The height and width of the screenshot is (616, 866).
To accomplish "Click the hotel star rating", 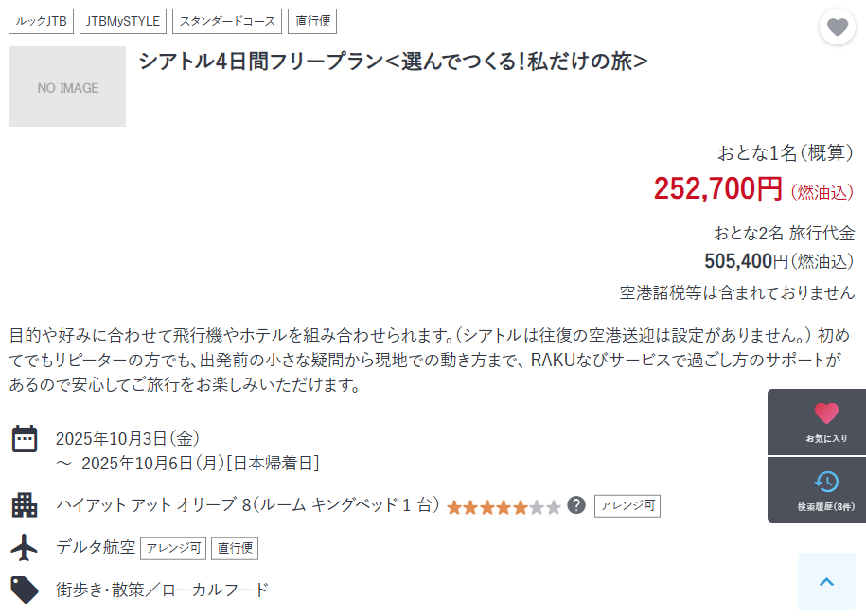I will (504, 507).
